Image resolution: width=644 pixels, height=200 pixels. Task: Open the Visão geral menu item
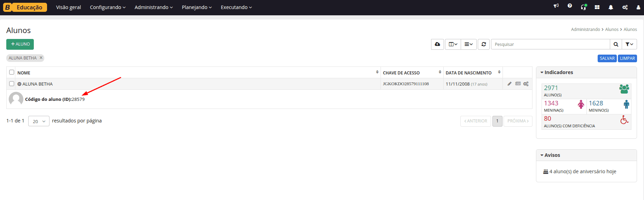click(x=68, y=7)
